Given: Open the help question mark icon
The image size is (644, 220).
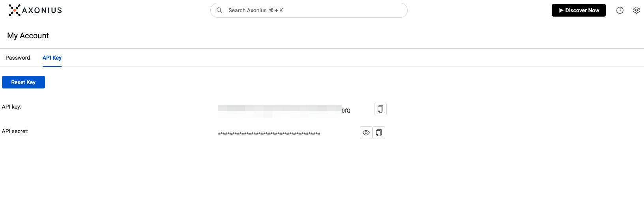Looking at the screenshot, I should coord(620,10).
